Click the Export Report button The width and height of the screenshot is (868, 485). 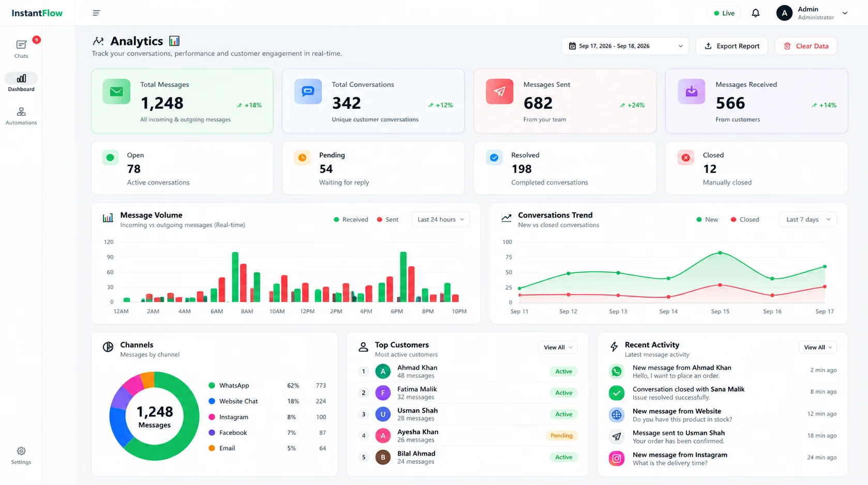pos(731,46)
